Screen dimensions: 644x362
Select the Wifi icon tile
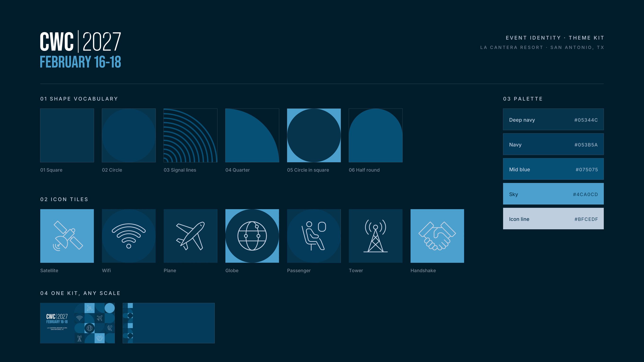(129, 236)
